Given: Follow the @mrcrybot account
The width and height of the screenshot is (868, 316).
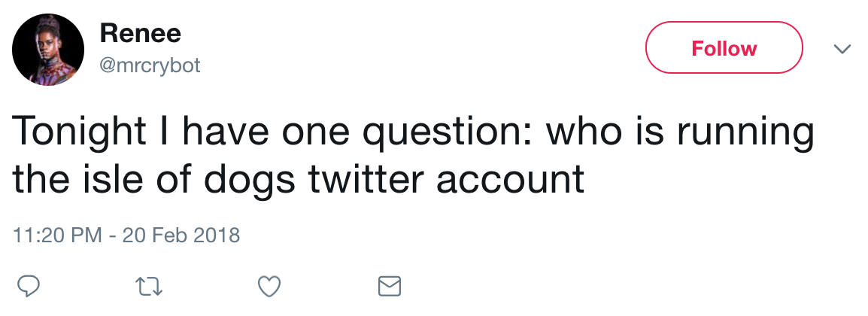Looking at the screenshot, I should point(724,48).
